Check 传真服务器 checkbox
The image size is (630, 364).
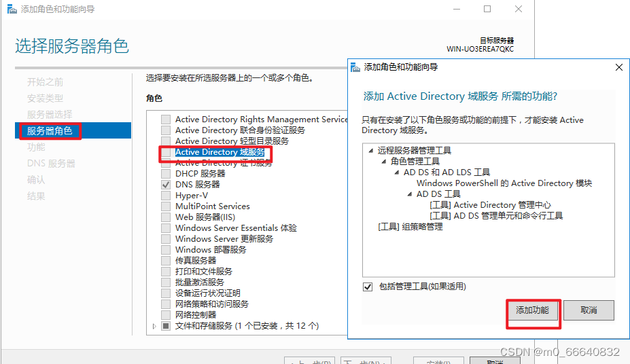(x=166, y=261)
